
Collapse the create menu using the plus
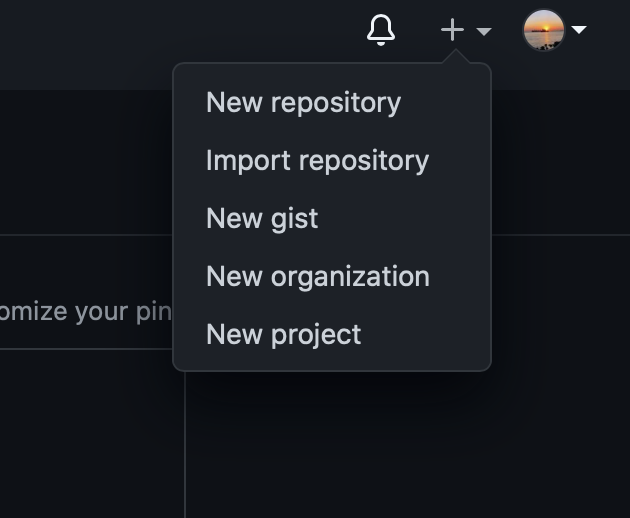pos(452,30)
